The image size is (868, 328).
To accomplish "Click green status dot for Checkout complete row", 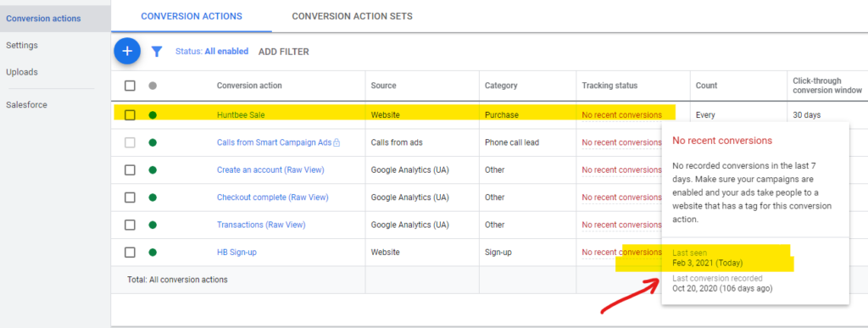I will pyautogui.click(x=153, y=197).
